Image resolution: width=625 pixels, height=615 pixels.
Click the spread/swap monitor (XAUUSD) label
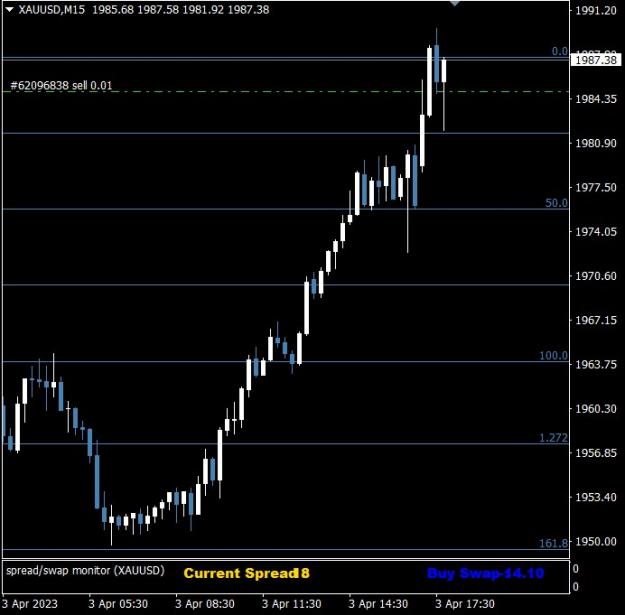(x=85, y=570)
